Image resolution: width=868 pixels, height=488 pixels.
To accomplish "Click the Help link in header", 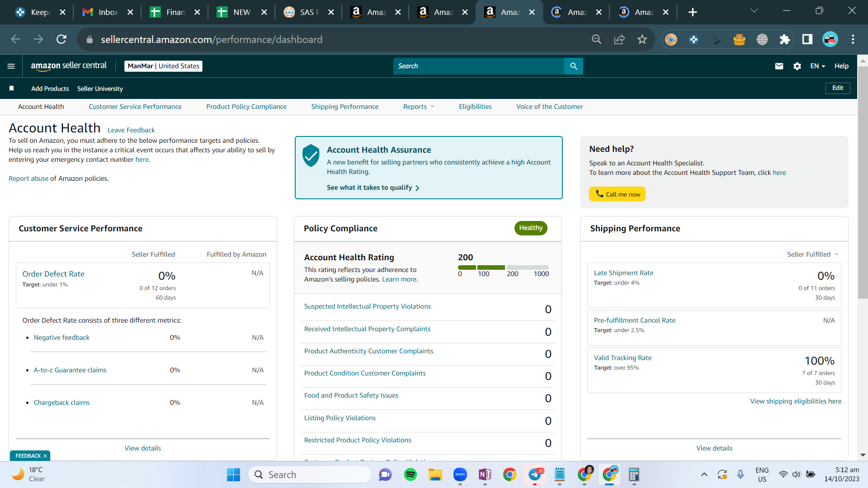I will tap(841, 66).
